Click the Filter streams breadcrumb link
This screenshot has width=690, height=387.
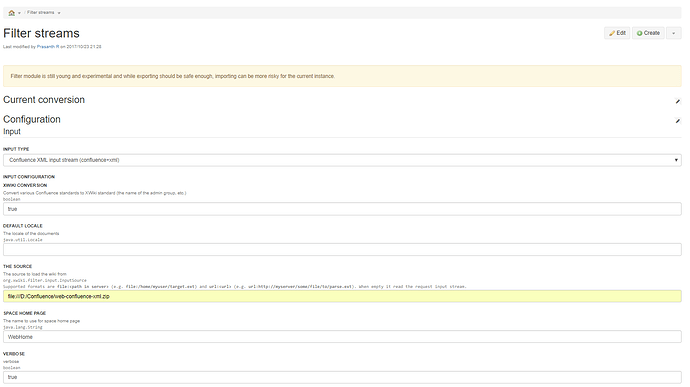click(x=40, y=13)
